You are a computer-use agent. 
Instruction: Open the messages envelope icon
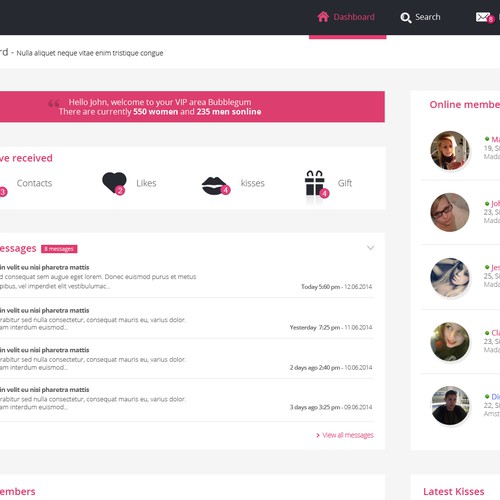[482, 17]
